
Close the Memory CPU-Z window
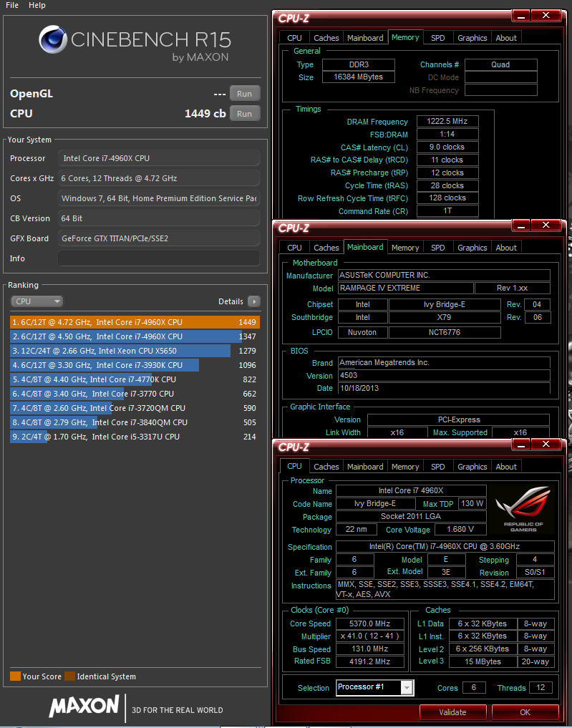tap(546, 16)
